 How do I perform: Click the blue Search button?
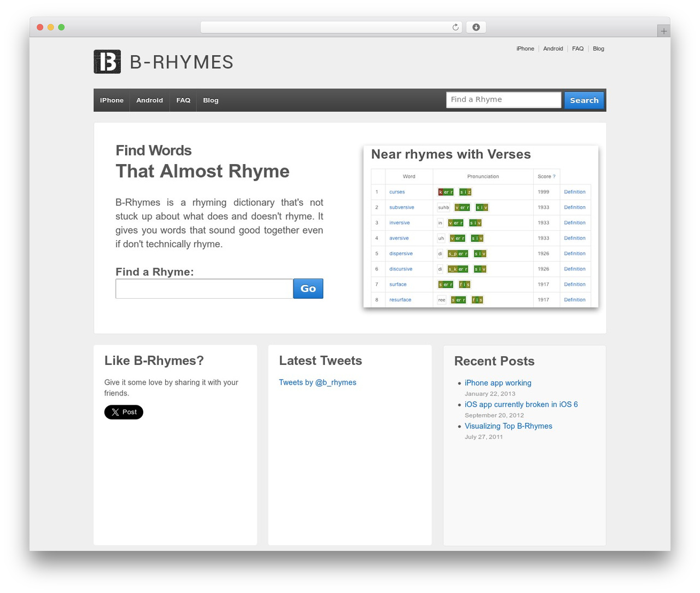pyautogui.click(x=584, y=100)
